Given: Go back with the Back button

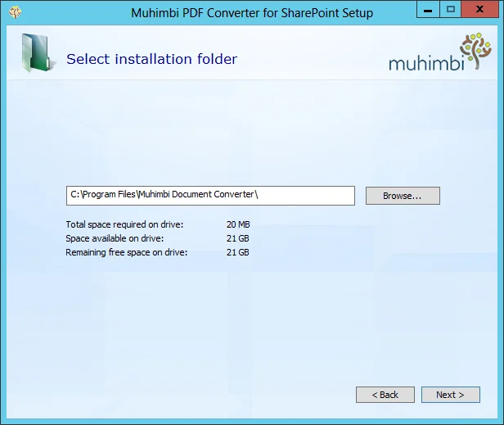Looking at the screenshot, I should coord(385,395).
